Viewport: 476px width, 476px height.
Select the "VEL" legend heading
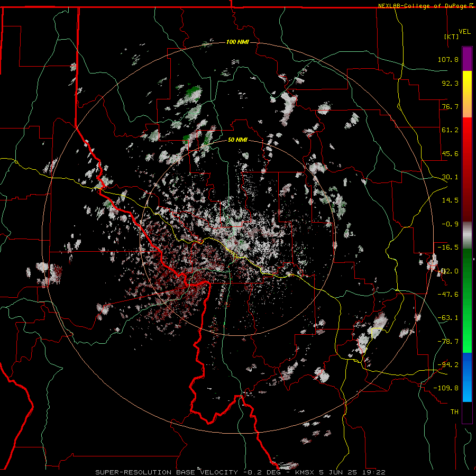pyautogui.click(x=464, y=32)
